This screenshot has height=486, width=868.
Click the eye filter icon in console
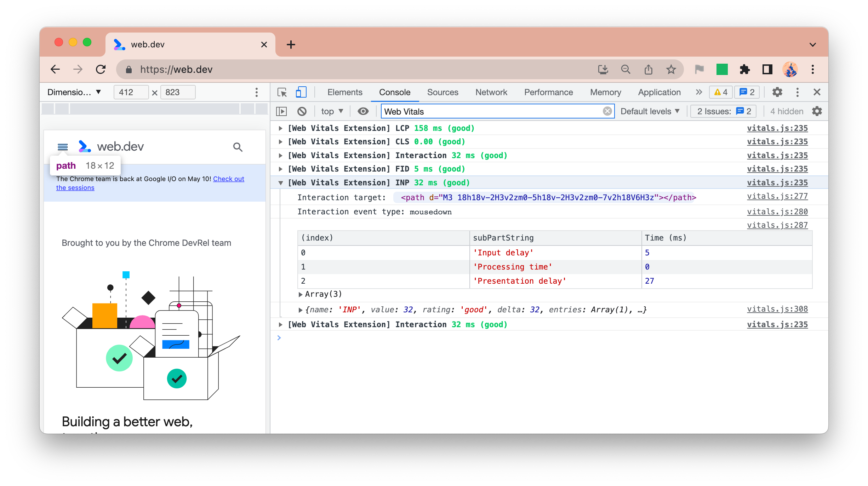coord(362,111)
